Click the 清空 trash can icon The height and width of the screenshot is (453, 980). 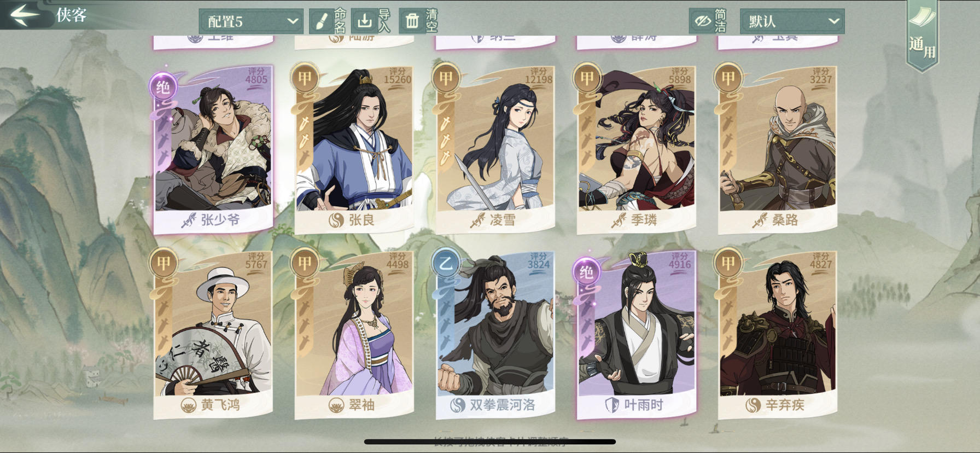coord(412,21)
